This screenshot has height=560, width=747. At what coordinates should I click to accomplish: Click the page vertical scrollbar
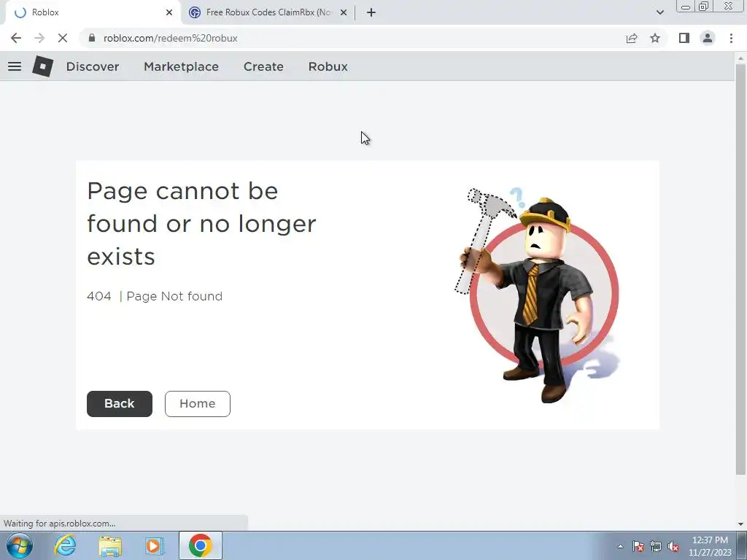coord(740,269)
